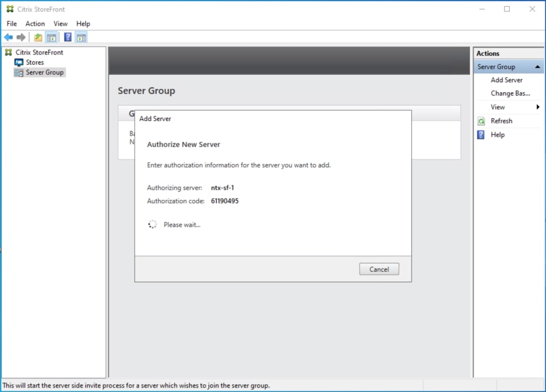Viewport: 546px width, 392px height.
Task: Select the Stores node icon
Action: 20,62
